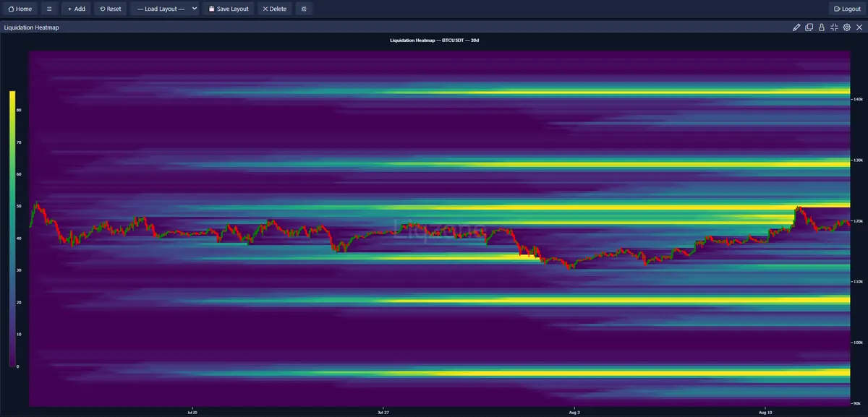Duplicate the heatmap panel with the copy icon
This screenshot has width=868, height=417.
[x=808, y=27]
